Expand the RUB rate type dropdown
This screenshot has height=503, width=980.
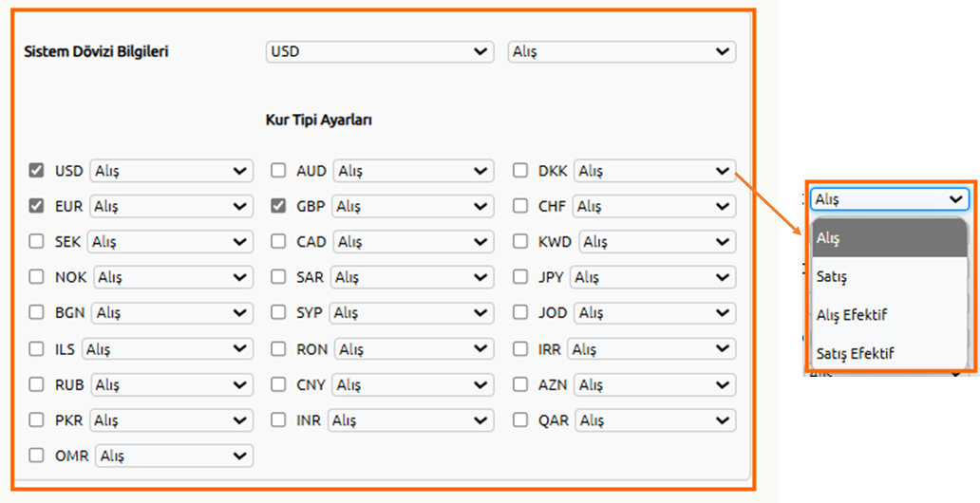pos(172,385)
